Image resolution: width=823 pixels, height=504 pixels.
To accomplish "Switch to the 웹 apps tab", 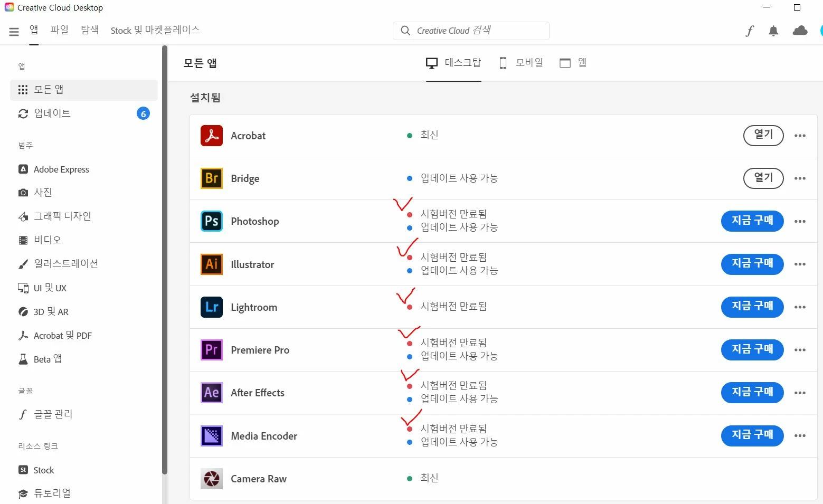I will [573, 63].
